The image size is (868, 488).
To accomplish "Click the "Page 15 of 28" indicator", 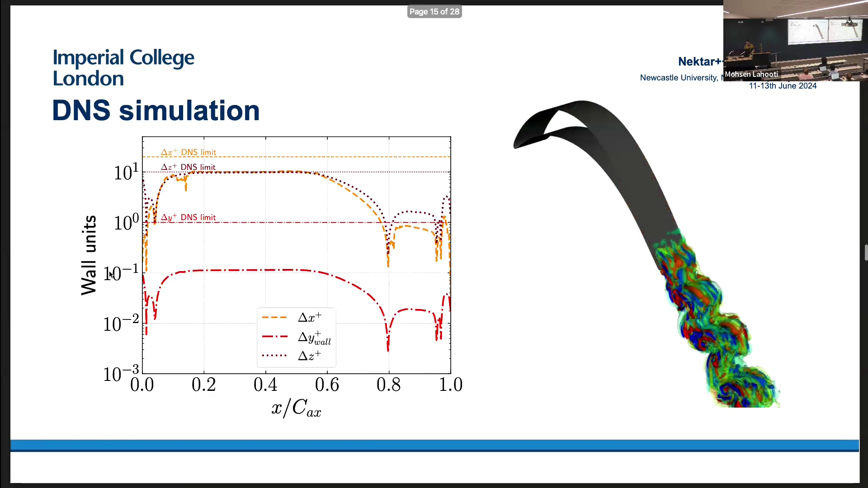I will pyautogui.click(x=434, y=12).
